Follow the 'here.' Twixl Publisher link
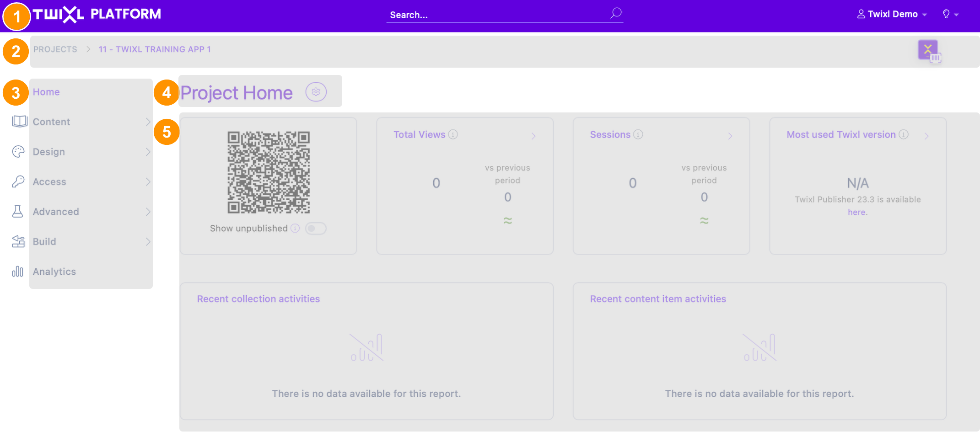The width and height of the screenshot is (980, 437). [x=857, y=212]
